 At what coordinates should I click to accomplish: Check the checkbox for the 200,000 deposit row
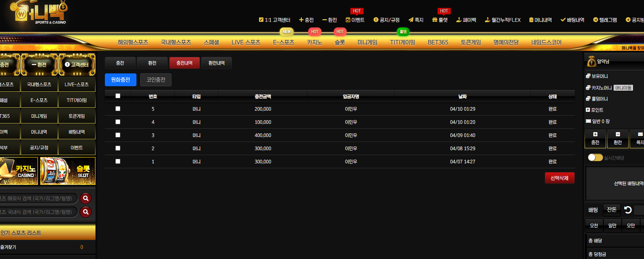point(118,109)
